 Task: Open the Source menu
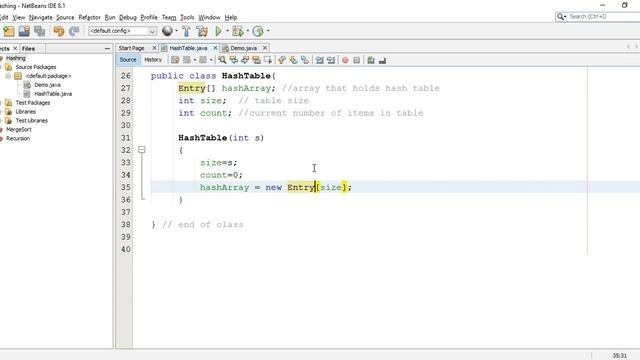tap(65, 18)
